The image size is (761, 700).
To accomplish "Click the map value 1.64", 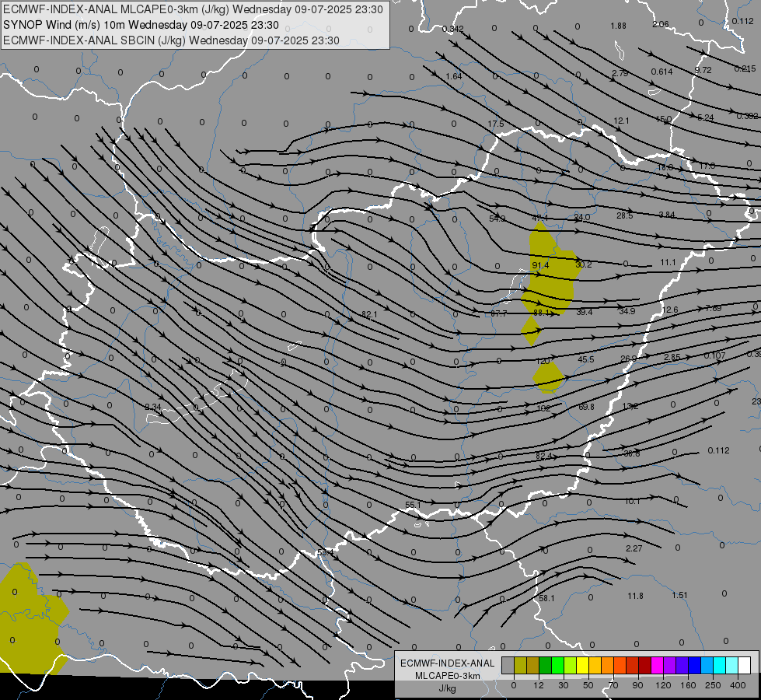I will click(x=454, y=76).
